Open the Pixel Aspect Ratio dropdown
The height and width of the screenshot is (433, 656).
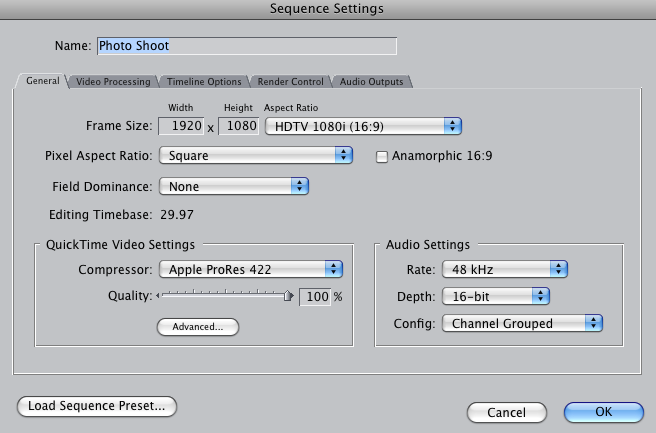click(x=256, y=155)
